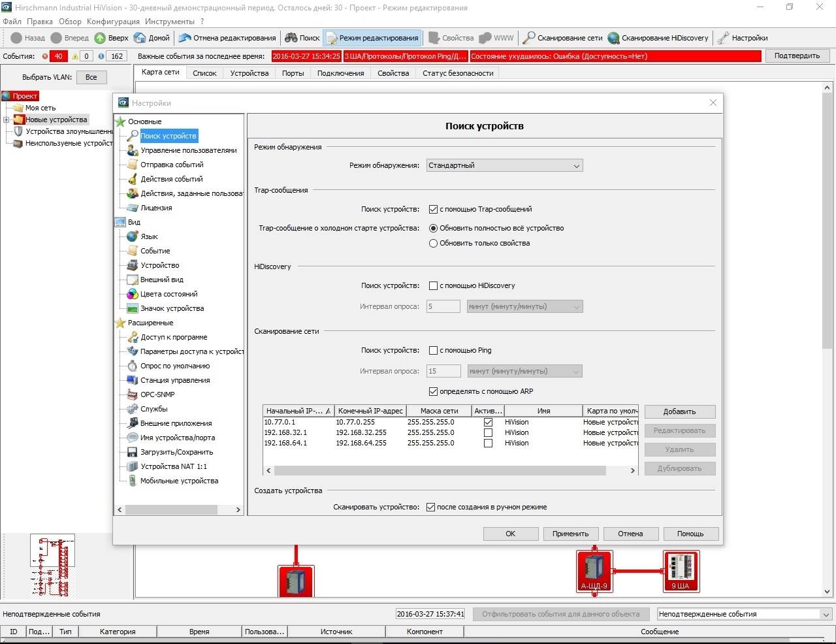The width and height of the screenshot is (836, 644).
Task: Open Режим обнаружения dropdown (Стандартный)
Action: (x=504, y=166)
